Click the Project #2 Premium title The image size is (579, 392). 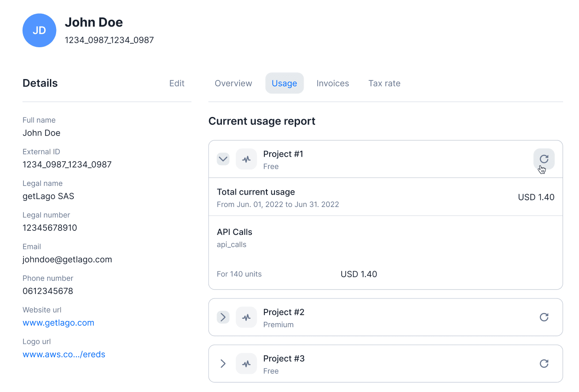284,313
